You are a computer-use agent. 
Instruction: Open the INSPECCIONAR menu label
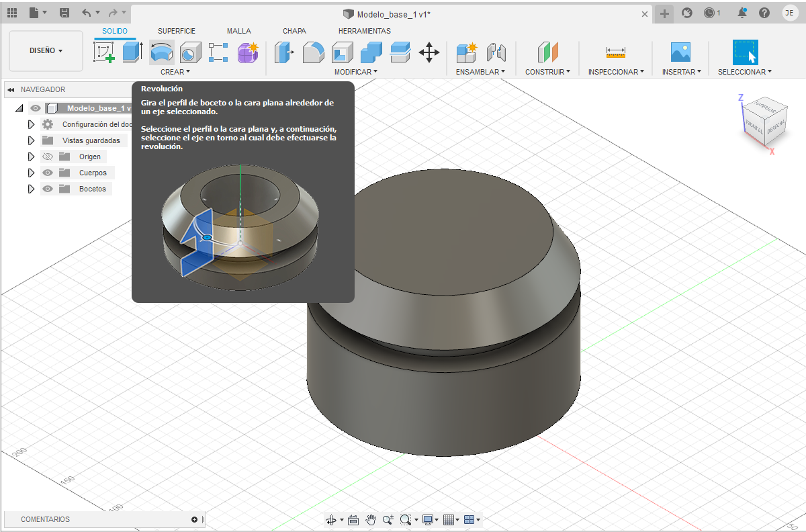(615, 72)
